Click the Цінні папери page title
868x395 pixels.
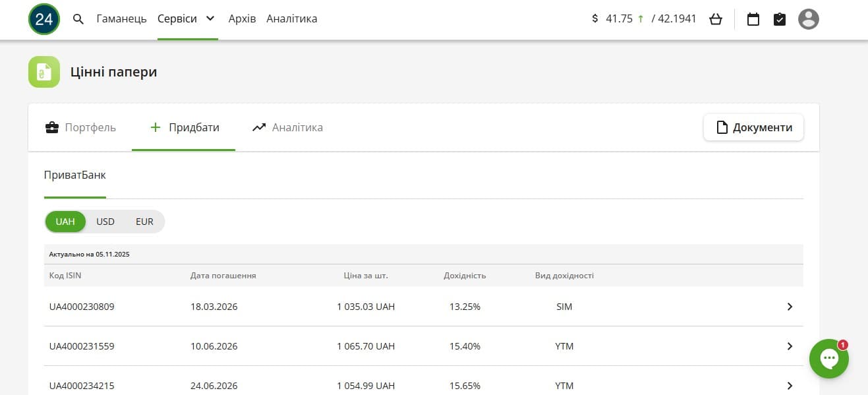point(114,72)
